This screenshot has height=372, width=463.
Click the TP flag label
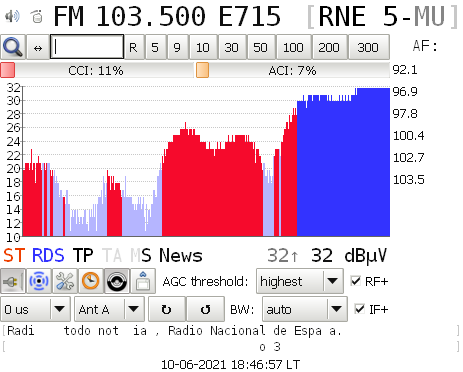coord(83,256)
